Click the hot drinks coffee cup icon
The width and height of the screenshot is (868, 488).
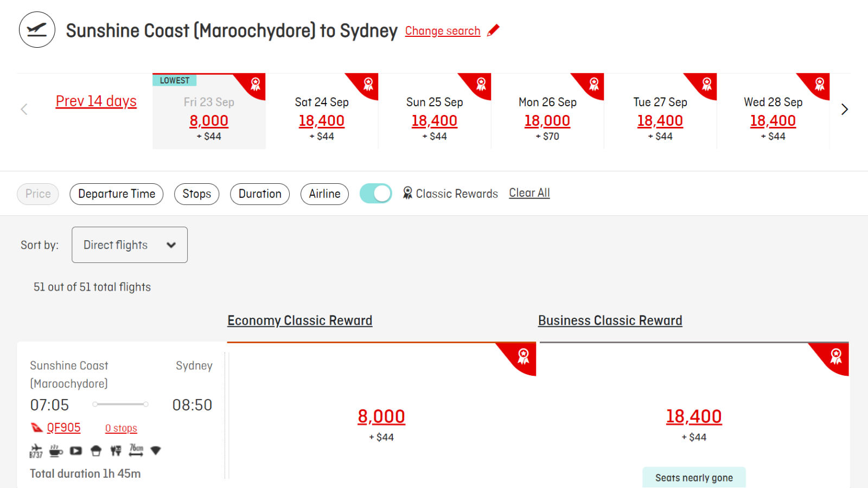click(x=56, y=451)
